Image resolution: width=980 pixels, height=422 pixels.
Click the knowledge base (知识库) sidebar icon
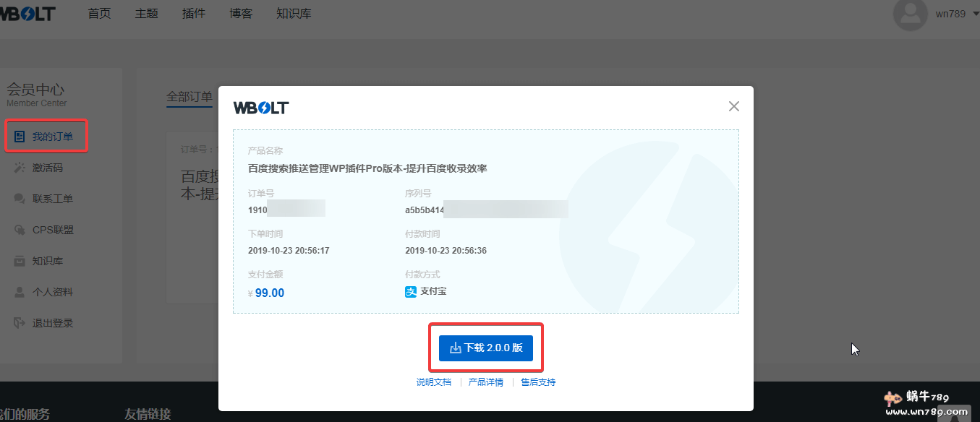pos(20,261)
